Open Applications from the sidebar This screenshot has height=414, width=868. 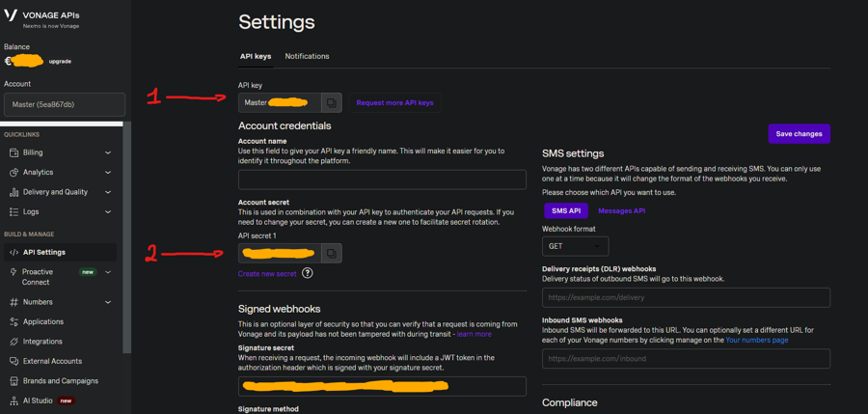[x=42, y=321]
